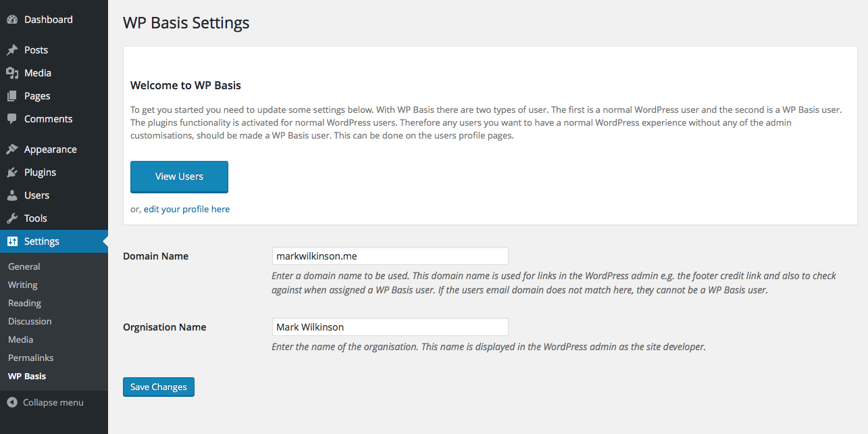Follow the edit your profile here link
Image resolution: width=868 pixels, height=434 pixels.
click(186, 209)
